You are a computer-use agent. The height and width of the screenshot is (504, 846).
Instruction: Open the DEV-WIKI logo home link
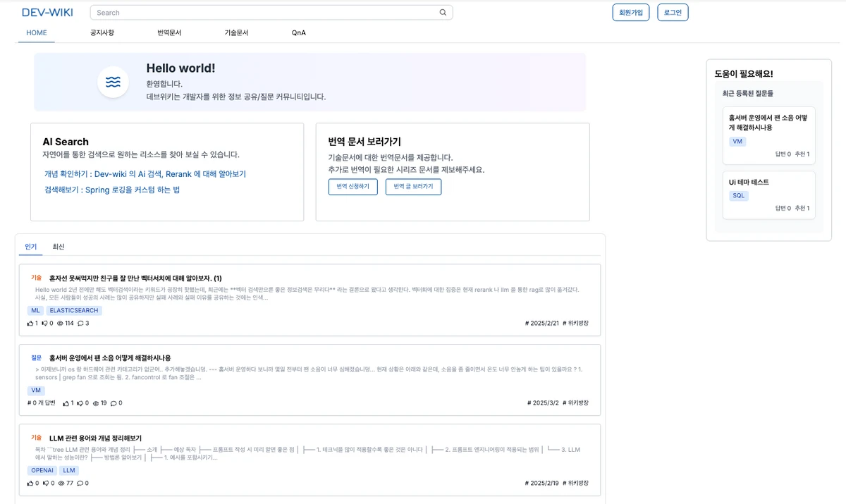47,12
